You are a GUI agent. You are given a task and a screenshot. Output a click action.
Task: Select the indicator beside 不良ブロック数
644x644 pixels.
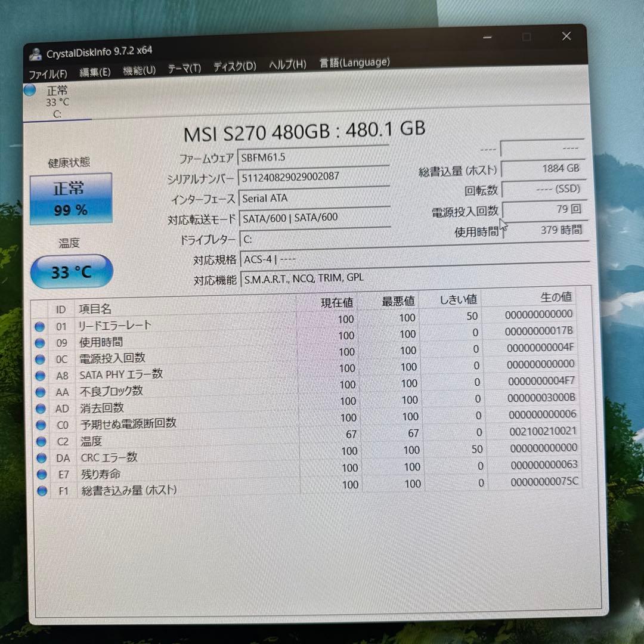[x=41, y=392]
